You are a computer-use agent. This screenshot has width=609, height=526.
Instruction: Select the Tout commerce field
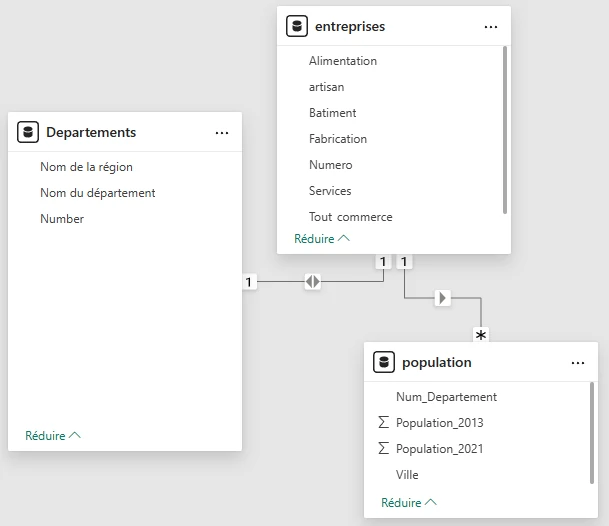(350, 217)
